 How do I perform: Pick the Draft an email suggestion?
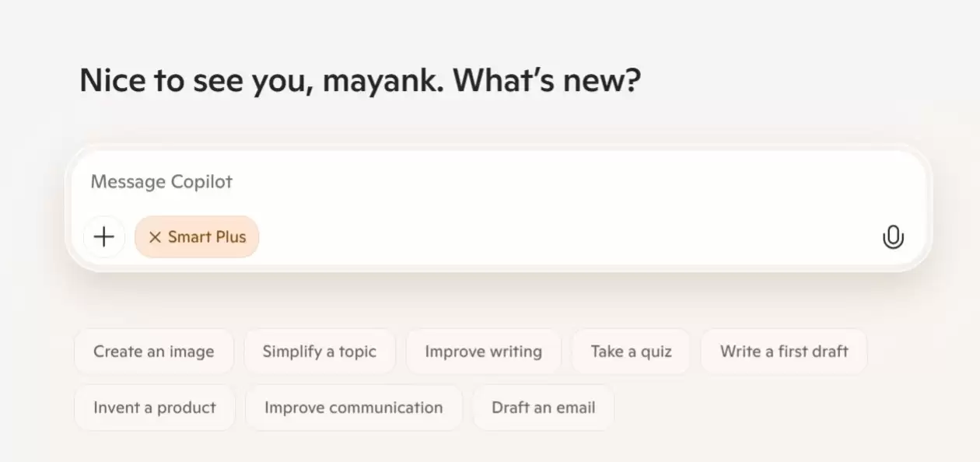coord(543,408)
